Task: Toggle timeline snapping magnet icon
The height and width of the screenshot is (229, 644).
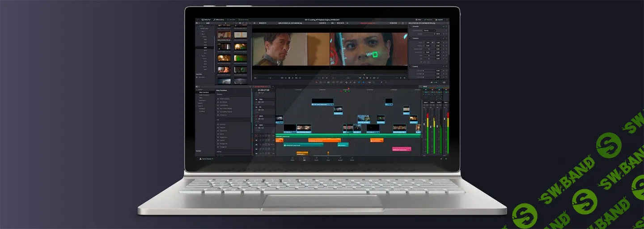Action: 347,82
